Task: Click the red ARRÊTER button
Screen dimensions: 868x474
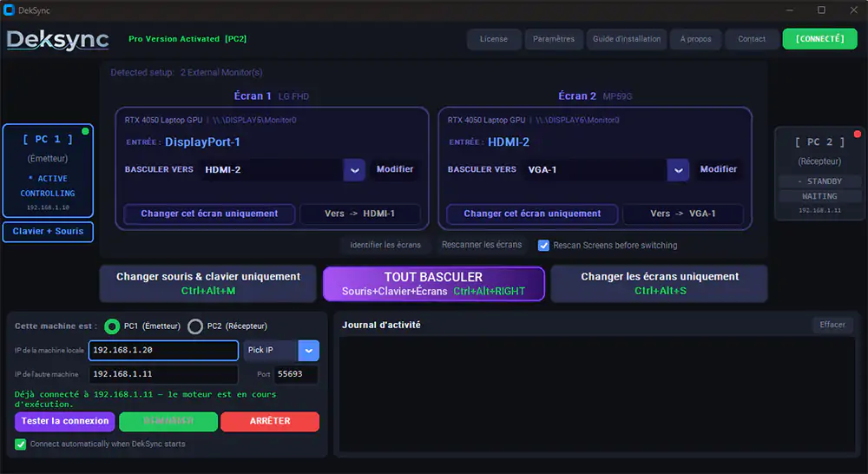Action: coord(270,421)
